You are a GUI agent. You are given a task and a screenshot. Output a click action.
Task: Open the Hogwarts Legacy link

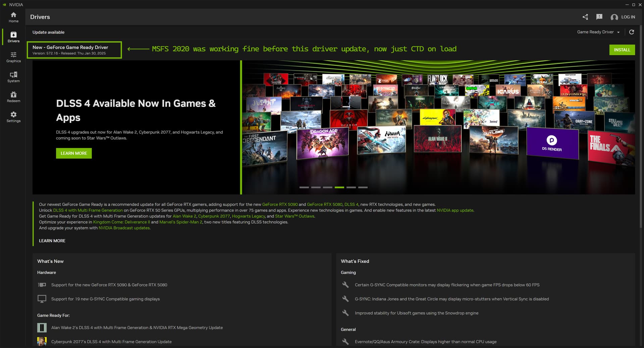[248, 216]
